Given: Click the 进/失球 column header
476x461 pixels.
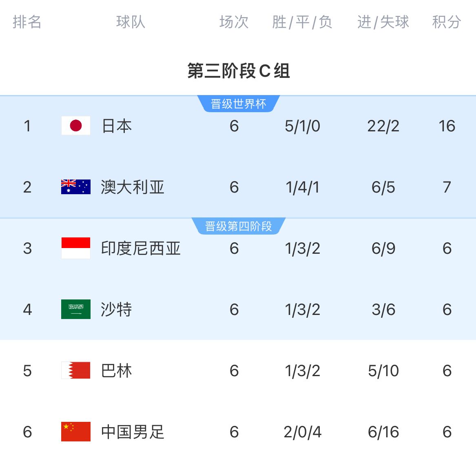Looking at the screenshot, I should [383, 22].
